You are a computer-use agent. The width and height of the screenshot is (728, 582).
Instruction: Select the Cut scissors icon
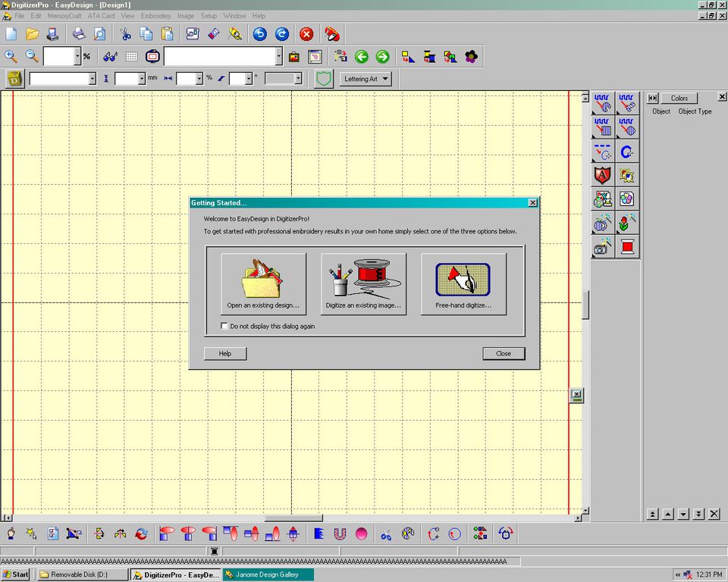pos(125,34)
